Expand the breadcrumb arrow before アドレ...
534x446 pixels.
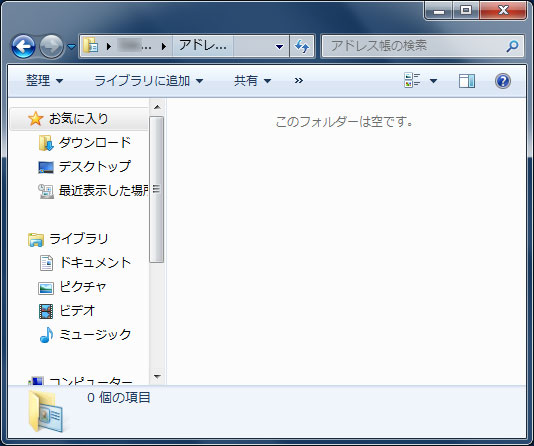click(x=164, y=46)
